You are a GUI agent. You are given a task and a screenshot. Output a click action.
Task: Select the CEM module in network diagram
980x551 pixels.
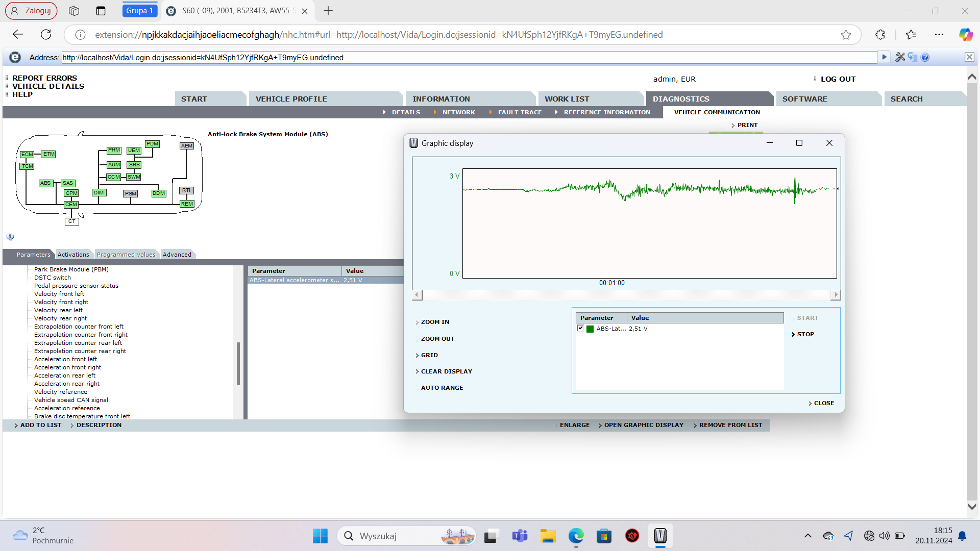[71, 205]
